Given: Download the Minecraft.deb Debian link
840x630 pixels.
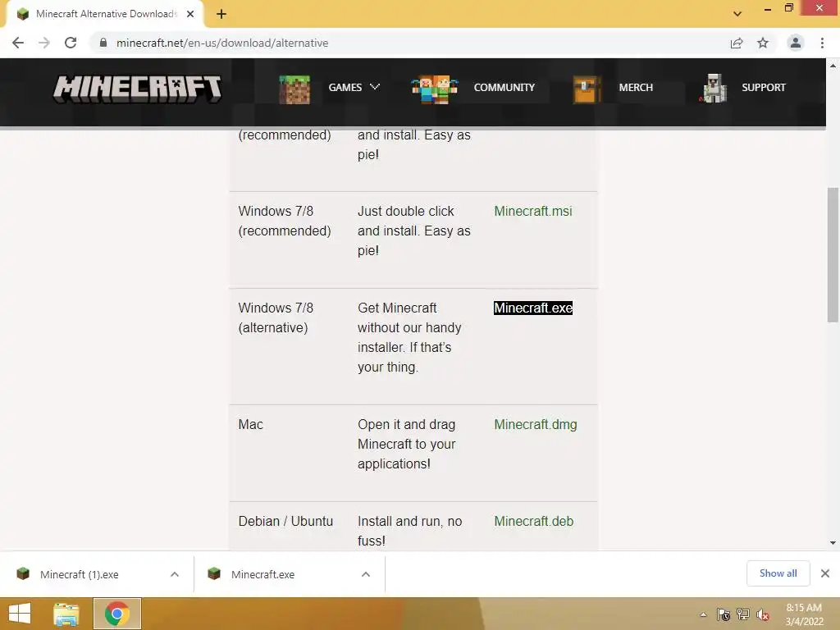Looking at the screenshot, I should click(533, 521).
